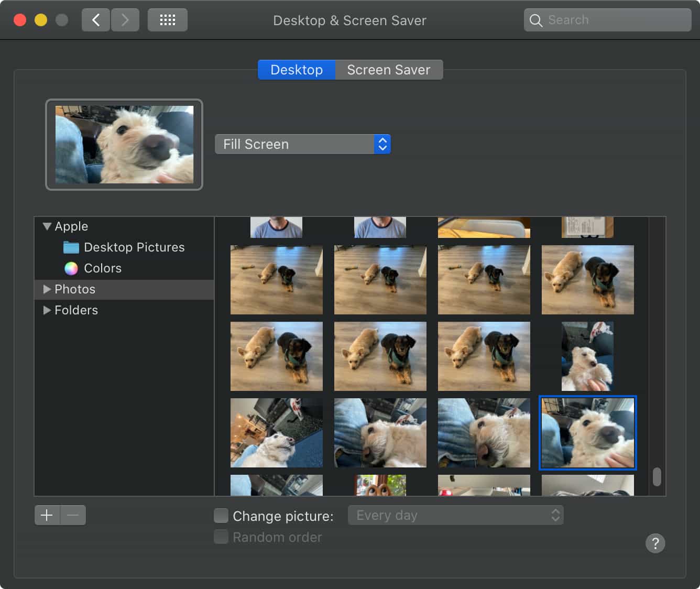Click the plus button to add folder
The height and width of the screenshot is (589, 700).
pos(47,515)
